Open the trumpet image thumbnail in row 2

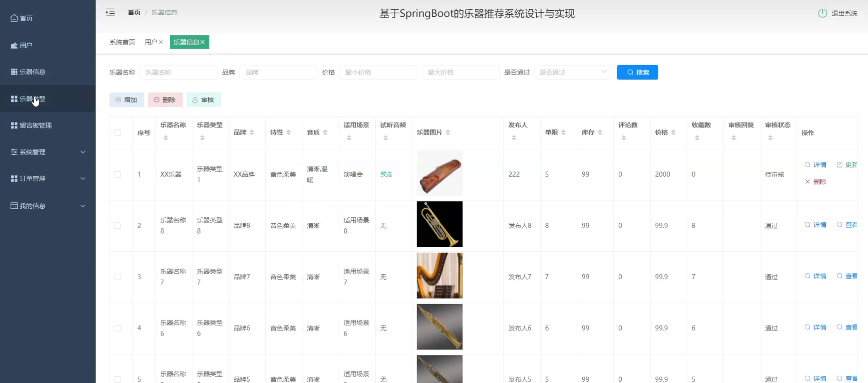tap(440, 224)
